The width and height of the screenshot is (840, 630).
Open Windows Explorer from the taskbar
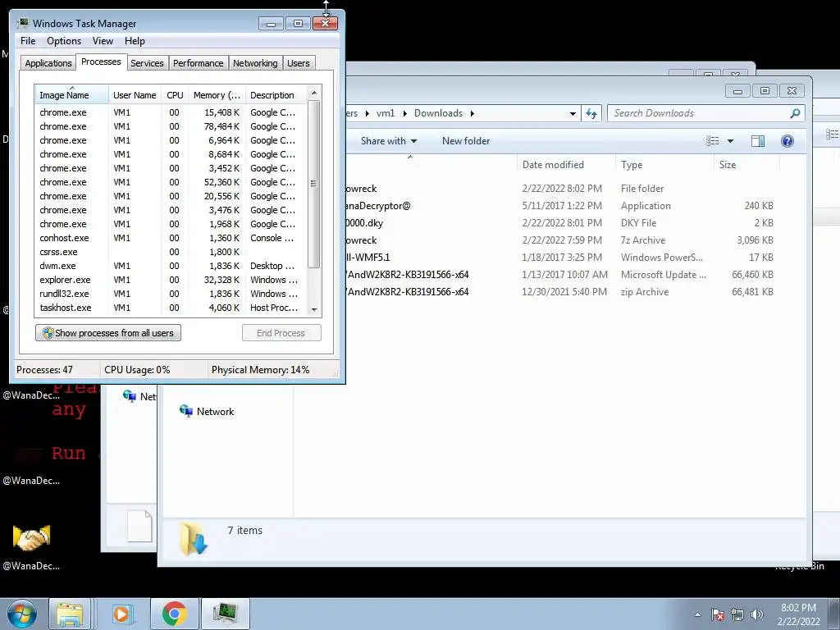pyautogui.click(x=71, y=614)
